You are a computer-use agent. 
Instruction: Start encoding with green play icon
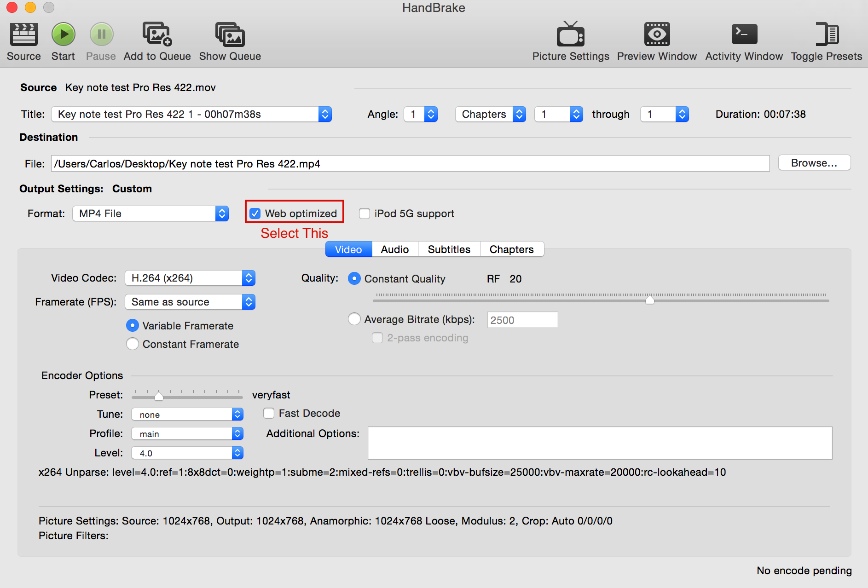63,35
